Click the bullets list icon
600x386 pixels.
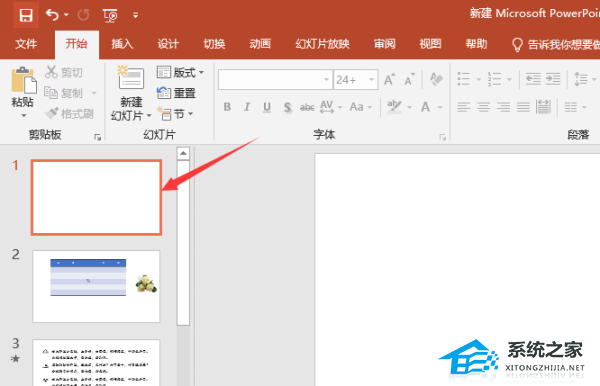pyautogui.click(x=464, y=79)
